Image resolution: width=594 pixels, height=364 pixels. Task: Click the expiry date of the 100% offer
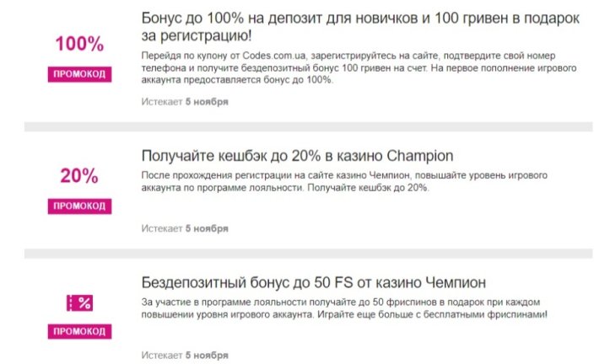(x=207, y=102)
